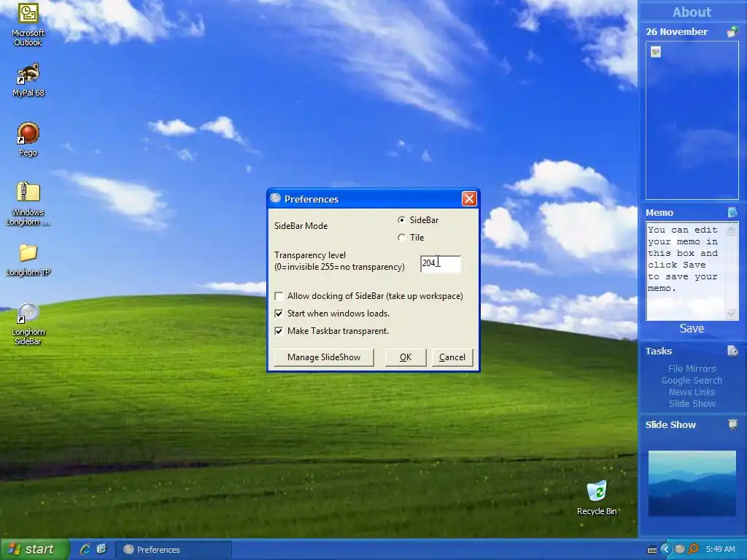
Task: Open the Start menu
Action: click(34, 550)
